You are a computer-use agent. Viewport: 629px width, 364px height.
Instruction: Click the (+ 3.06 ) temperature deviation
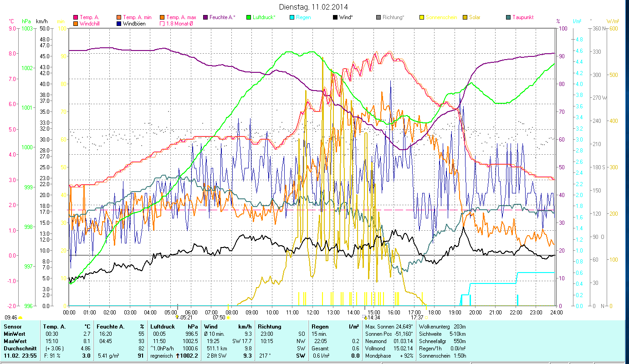click(x=55, y=349)
